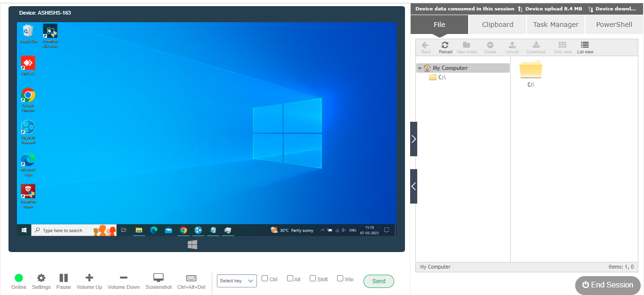The height and width of the screenshot is (295, 644).
Task: Click the Reload icon in file toolbar
Action: (445, 47)
